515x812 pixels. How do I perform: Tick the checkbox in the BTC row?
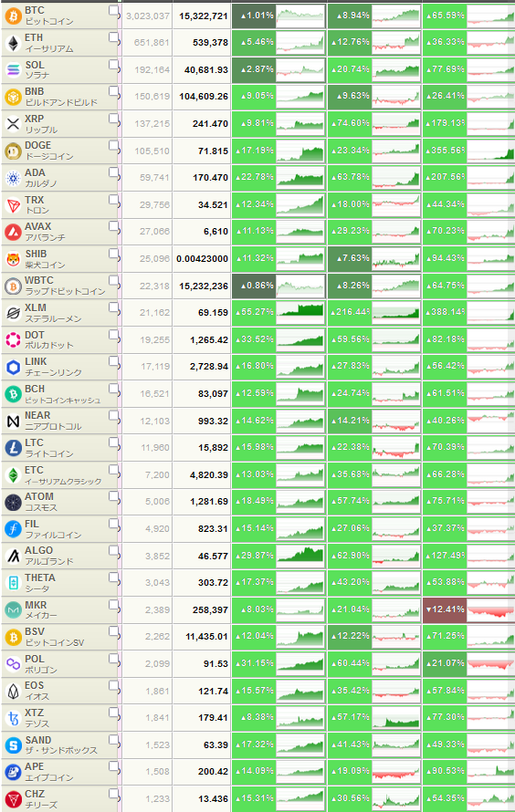(114, 10)
